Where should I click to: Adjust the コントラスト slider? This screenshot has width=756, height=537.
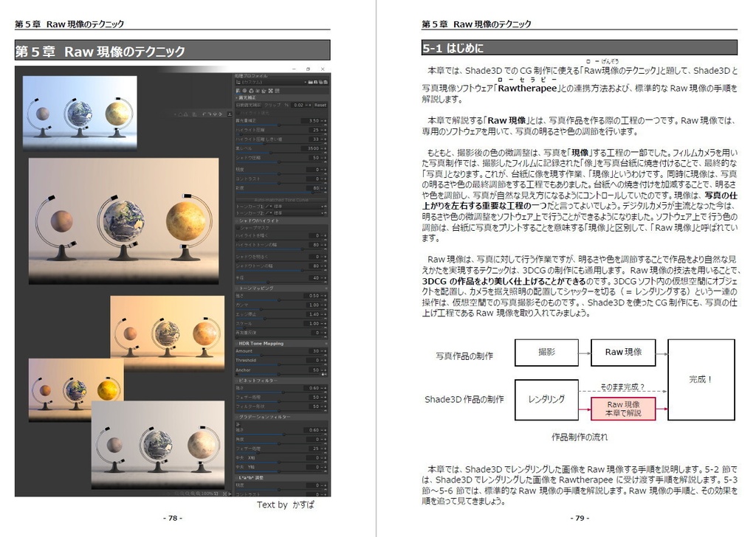pyautogui.click(x=278, y=183)
